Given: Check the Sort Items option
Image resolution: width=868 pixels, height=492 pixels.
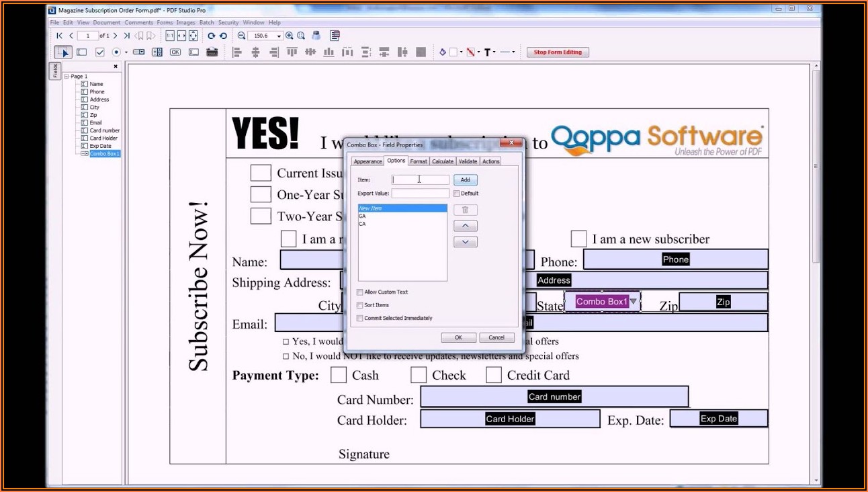Looking at the screenshot, I should pos(360,305).
